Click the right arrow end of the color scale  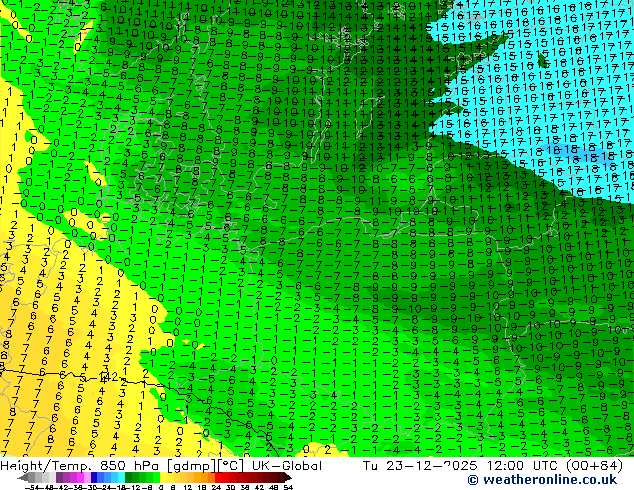click(x=287, y=477)
